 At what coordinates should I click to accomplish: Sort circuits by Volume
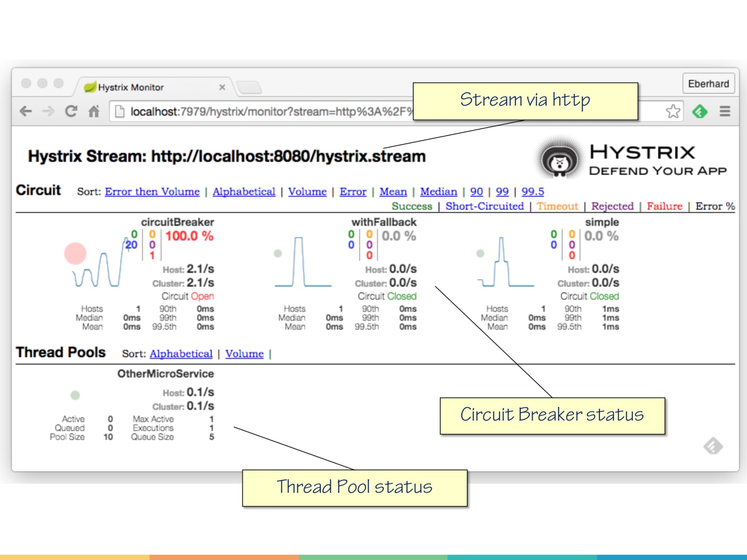click(307, 191)
